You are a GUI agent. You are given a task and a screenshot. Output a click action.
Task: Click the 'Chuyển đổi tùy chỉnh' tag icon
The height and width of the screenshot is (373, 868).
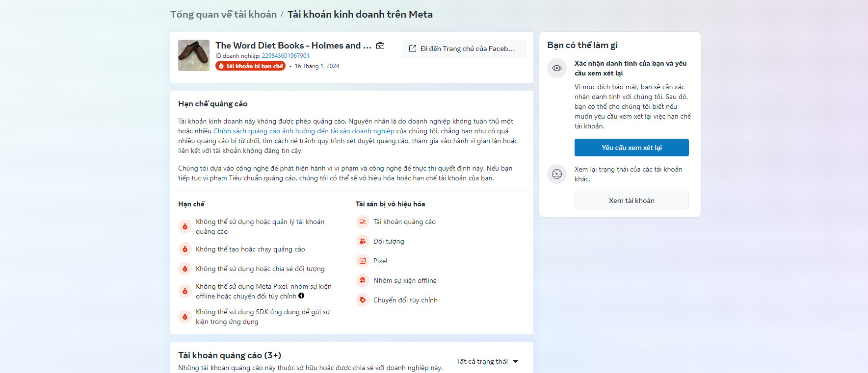click(363, 300)
